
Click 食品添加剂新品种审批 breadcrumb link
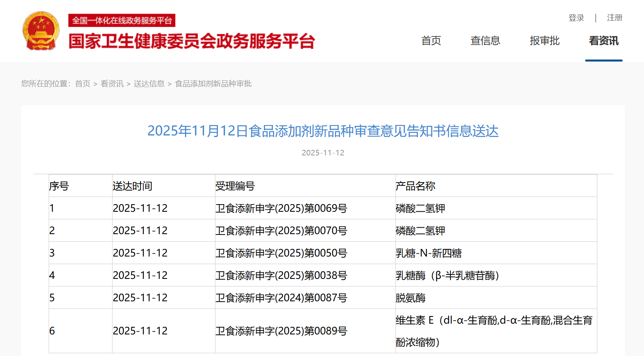coord(213,84)
